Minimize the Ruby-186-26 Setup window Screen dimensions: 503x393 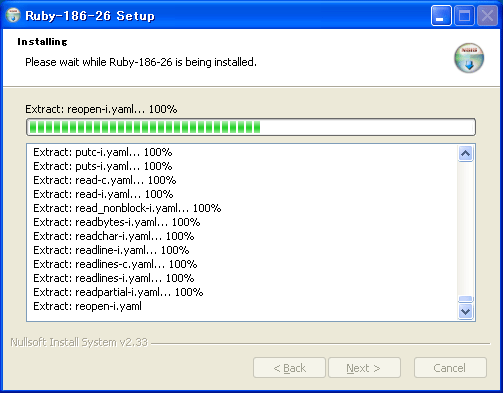[x=441, y=16]
